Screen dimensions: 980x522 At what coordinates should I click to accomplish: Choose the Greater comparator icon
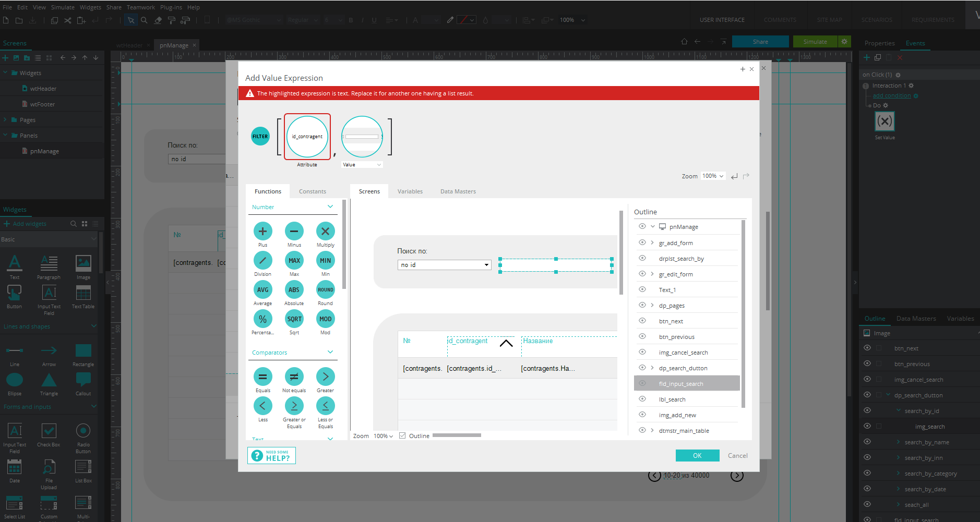pos(325,377)
